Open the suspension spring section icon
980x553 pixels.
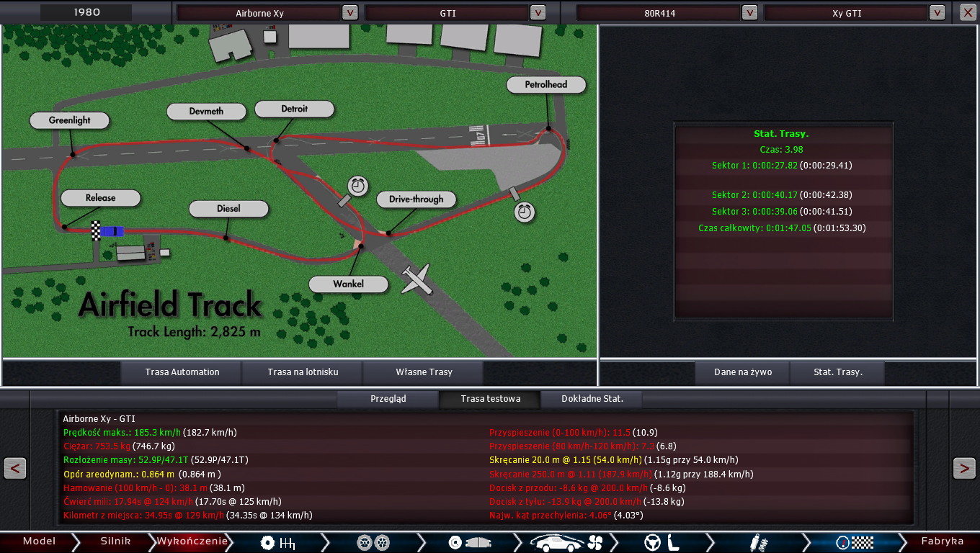757,542
